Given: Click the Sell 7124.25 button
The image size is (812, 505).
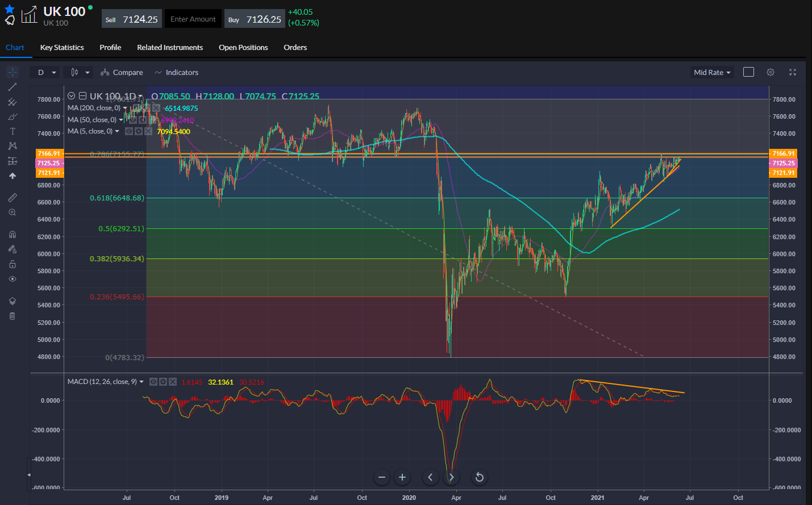Looking at the screenshot, I should click(132, 19).
